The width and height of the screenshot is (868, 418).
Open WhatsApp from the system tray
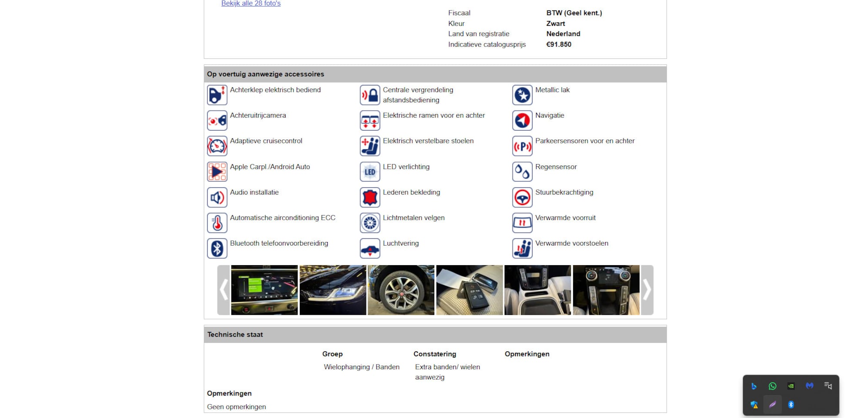pyautogui.click(x=772, y=386)
